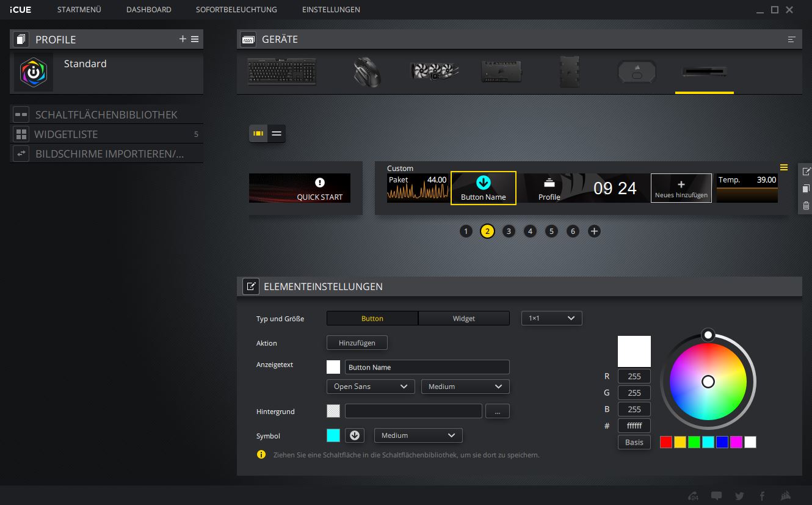Add a new profile with plus icon
This screenshot has height=505, width=812.
pos(182,39)
